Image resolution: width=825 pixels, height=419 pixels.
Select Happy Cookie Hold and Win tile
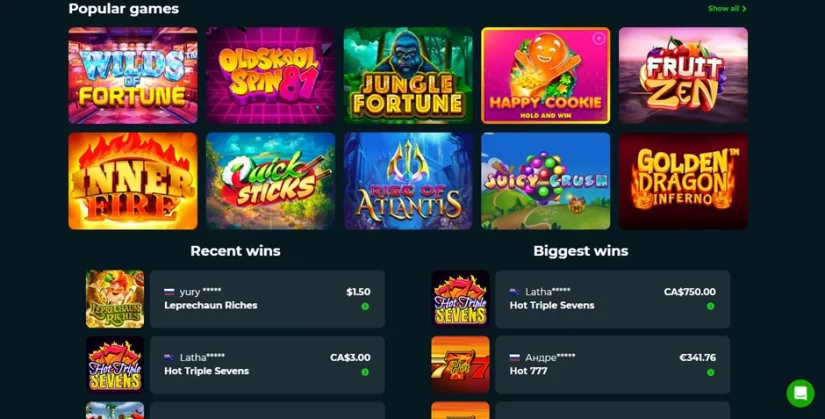click(546, 76)
